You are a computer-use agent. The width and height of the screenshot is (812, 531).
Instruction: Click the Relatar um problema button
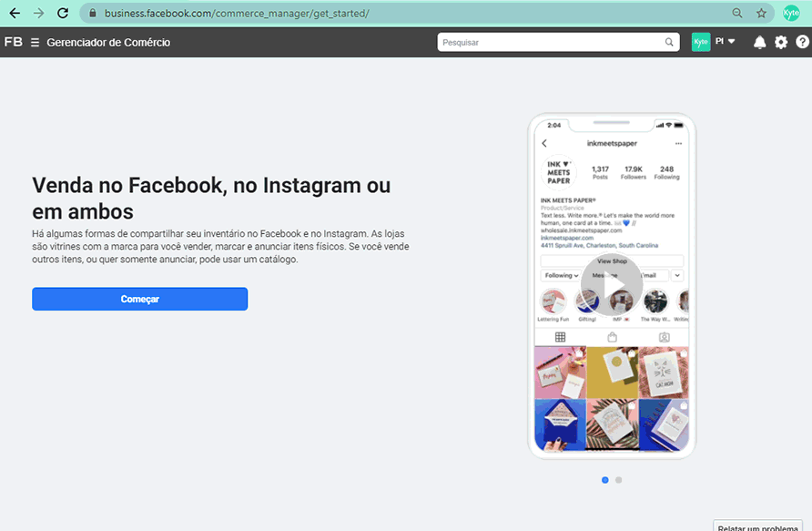[x=757, y=526]
